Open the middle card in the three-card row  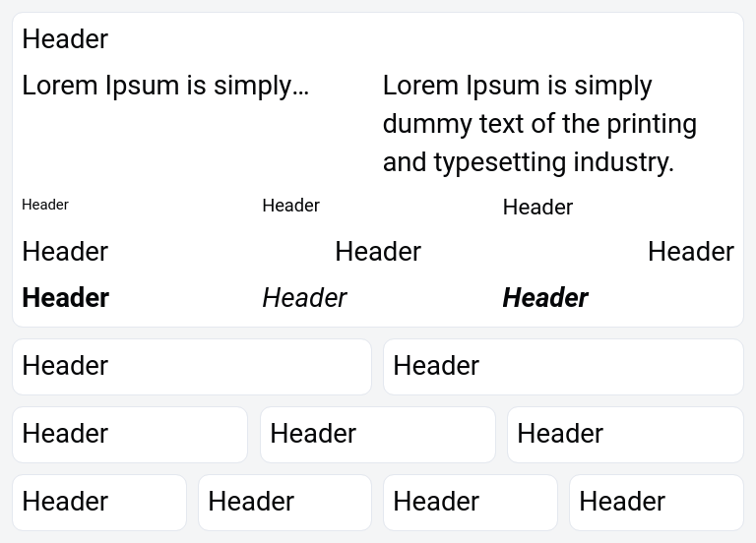click(x=378, y=435)
